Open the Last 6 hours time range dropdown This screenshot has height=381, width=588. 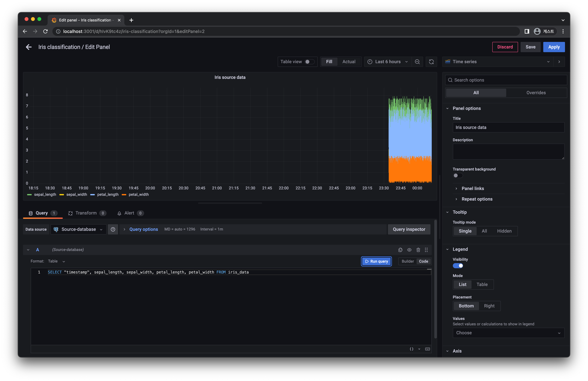[388, 62]
